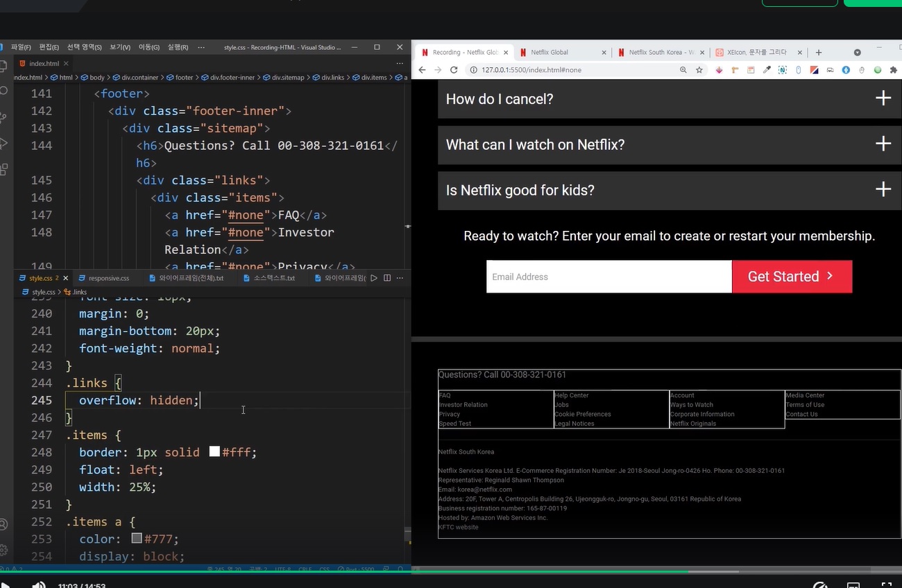The height and width of the screenshot is (588, 902).
Task: Click the .links breadcrumb in style.css
Action: click(x=76, y=293)
